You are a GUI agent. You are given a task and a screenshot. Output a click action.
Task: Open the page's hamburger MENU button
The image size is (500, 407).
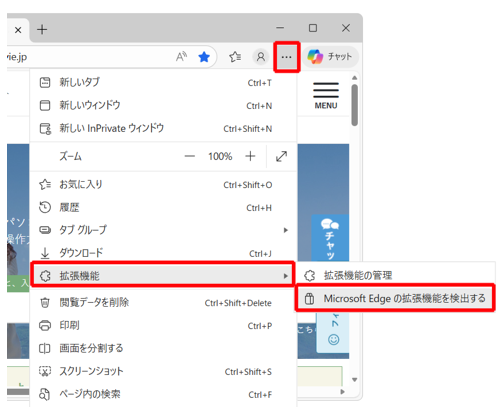[x=326, y=96]
